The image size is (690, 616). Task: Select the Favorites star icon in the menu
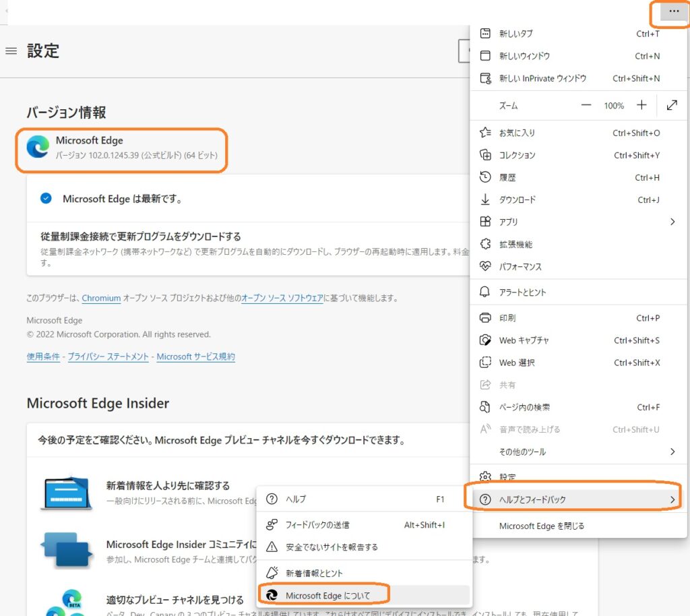pyautogui.click(x=485, y=133)
